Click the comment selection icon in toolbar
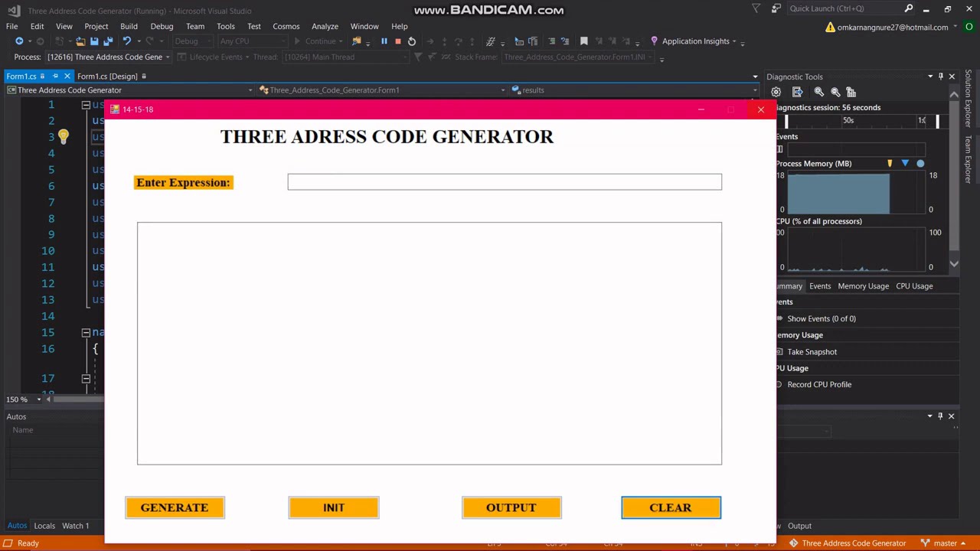980x551 pixels. [x=550, y=41]
